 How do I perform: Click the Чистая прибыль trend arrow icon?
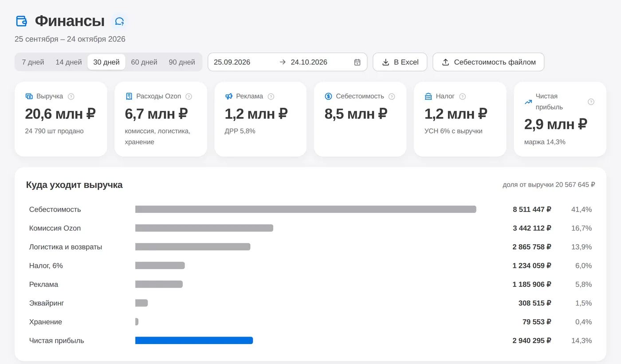click(x=528, y=102)
